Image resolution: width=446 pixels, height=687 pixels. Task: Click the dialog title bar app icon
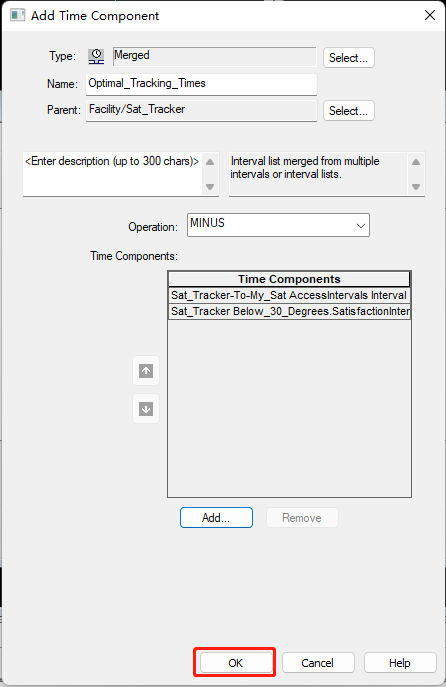pos(18,15)
